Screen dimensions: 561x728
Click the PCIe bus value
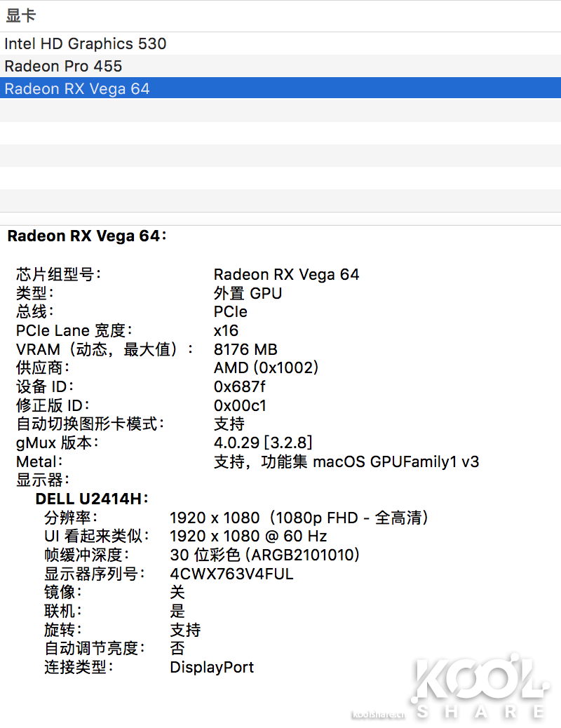(x=230, y=311)
